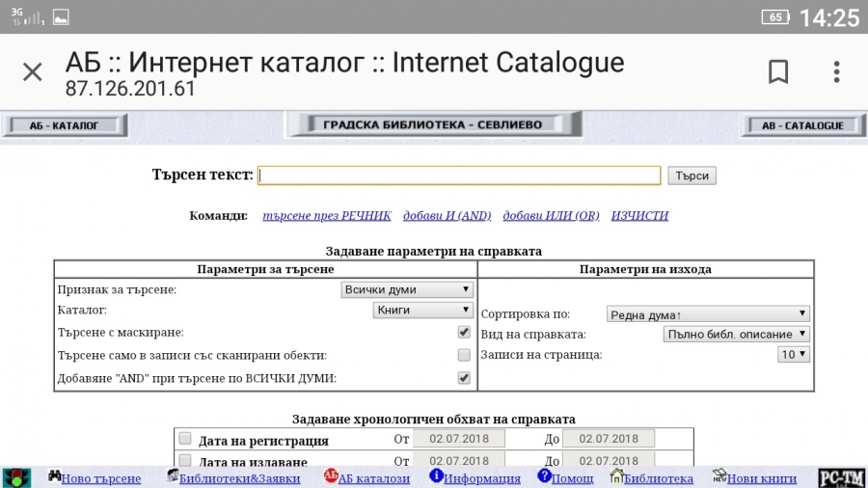Enable search only in scanned objects records
This screenshot has width=868, height=488.
[464, 355]
